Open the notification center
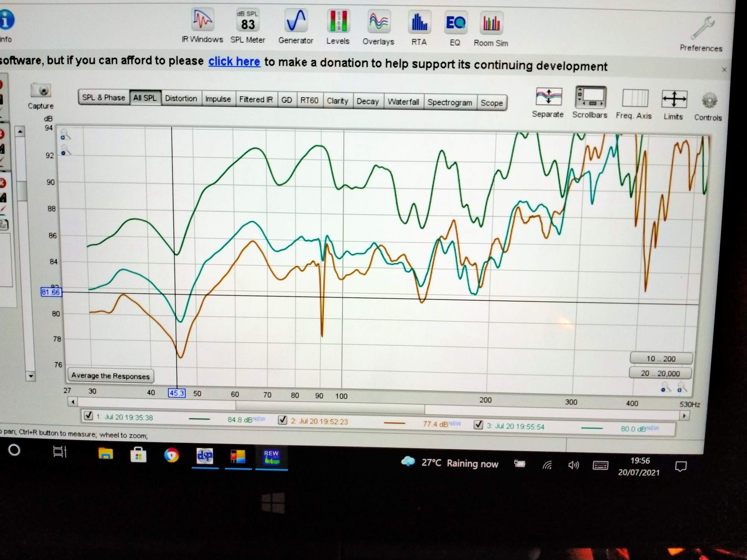This screenshot has height=560, width=747. [x=681, y=466]
